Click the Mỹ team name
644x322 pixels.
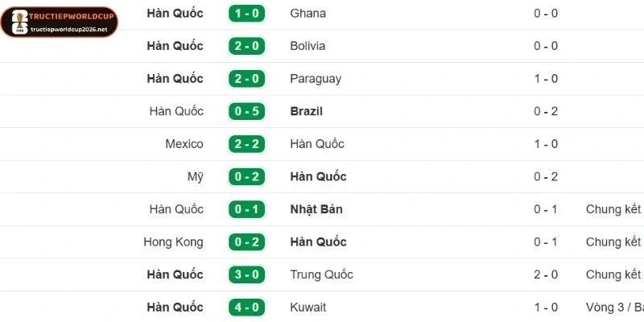pyautogui.click(x=195, y=176)
